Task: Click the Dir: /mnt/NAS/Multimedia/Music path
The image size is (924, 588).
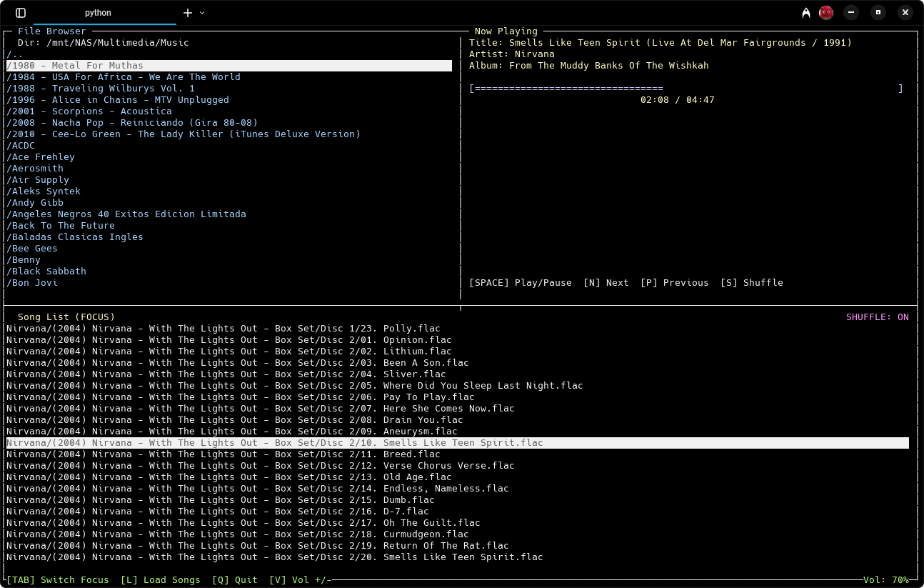Action: tap(104, 43)
